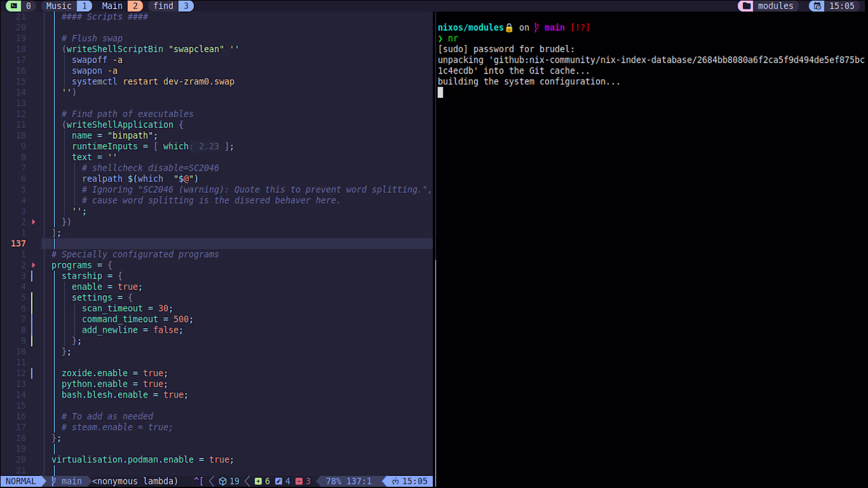Click the branch icon in the shell prompt
This screenshot has height=488, width=868.
536,28
